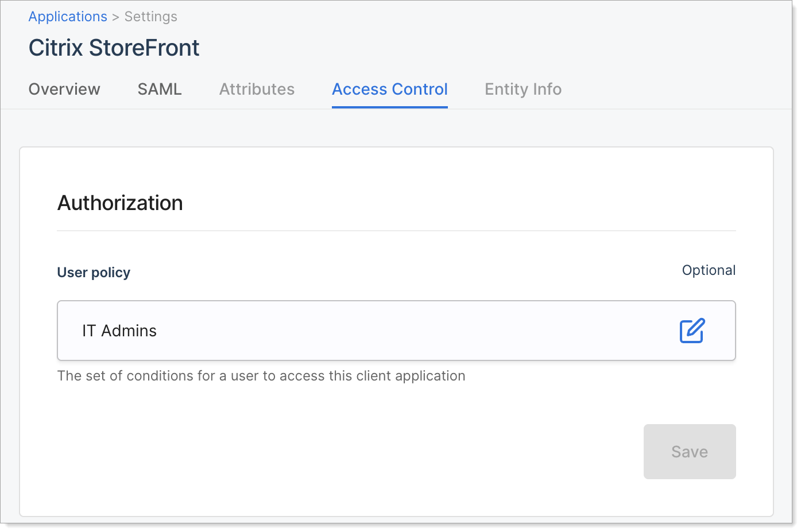Click the Optional label beside User policy
The image size is (801, 532).
[x=709, y=270]
